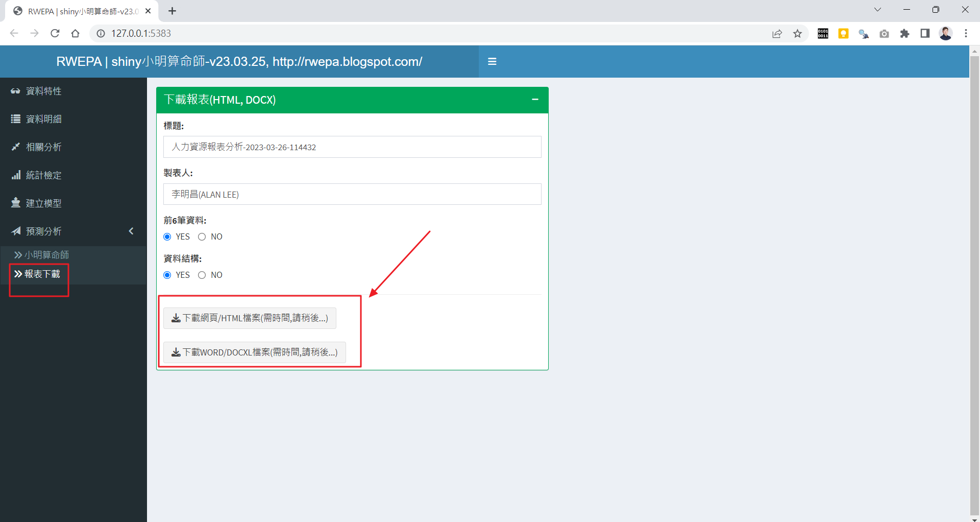Reload the page with the refresh icon

(55, 34)
